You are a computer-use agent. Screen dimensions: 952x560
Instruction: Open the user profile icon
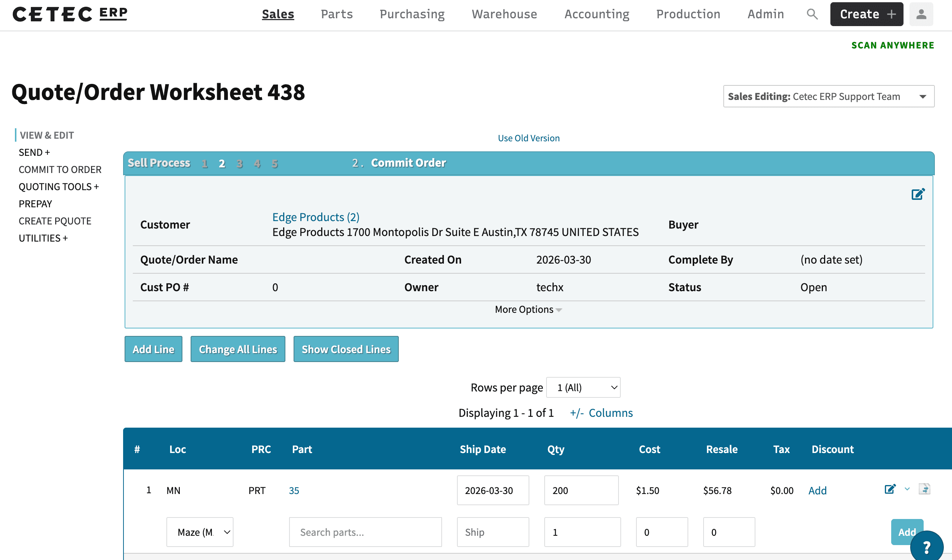921,14
